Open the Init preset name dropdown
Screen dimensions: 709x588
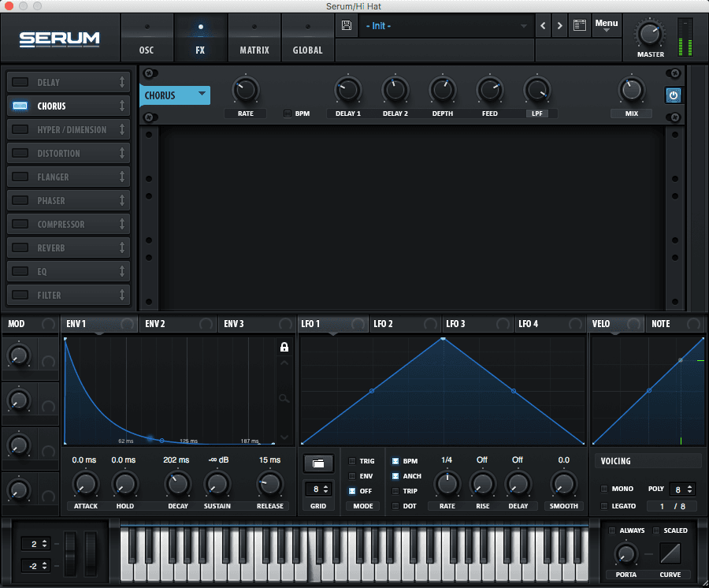click(x=446, y=26)
